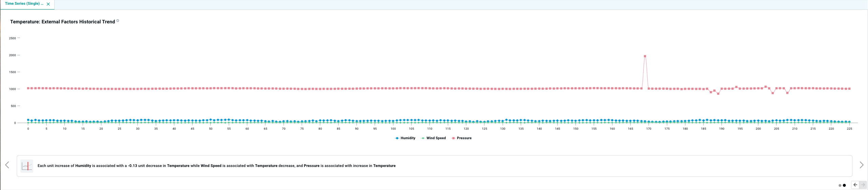Click the insight text about Humidity and Temperature
Screen dimensions: 868x190
pos(216,166)
